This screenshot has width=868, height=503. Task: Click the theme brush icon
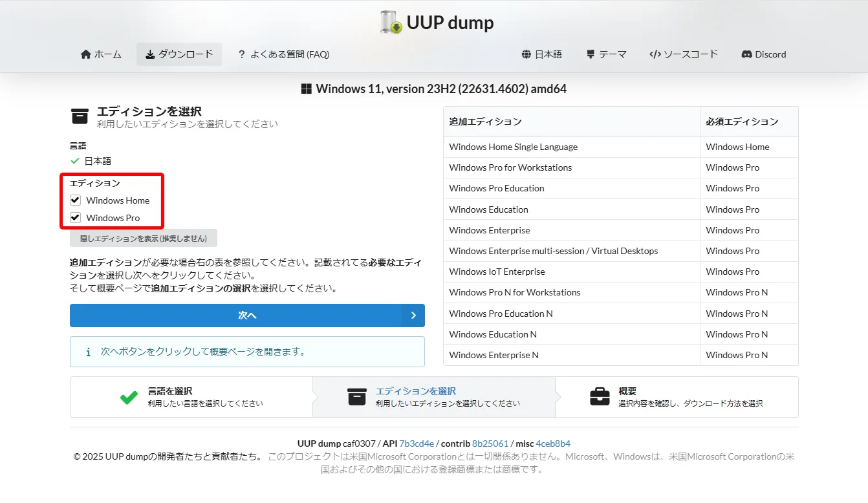pos(591,54)
